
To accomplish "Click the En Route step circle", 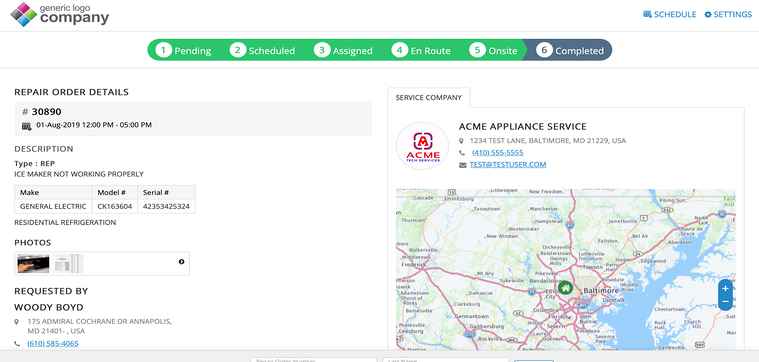I will coord(399,50).
